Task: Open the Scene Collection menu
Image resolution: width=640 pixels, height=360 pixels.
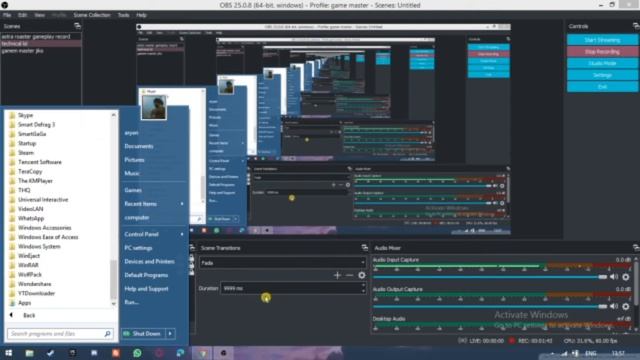Action: coord(92,15)
